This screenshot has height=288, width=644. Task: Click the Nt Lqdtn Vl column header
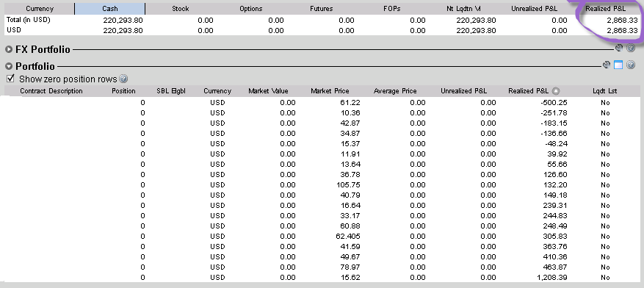[x=463, y=9]
